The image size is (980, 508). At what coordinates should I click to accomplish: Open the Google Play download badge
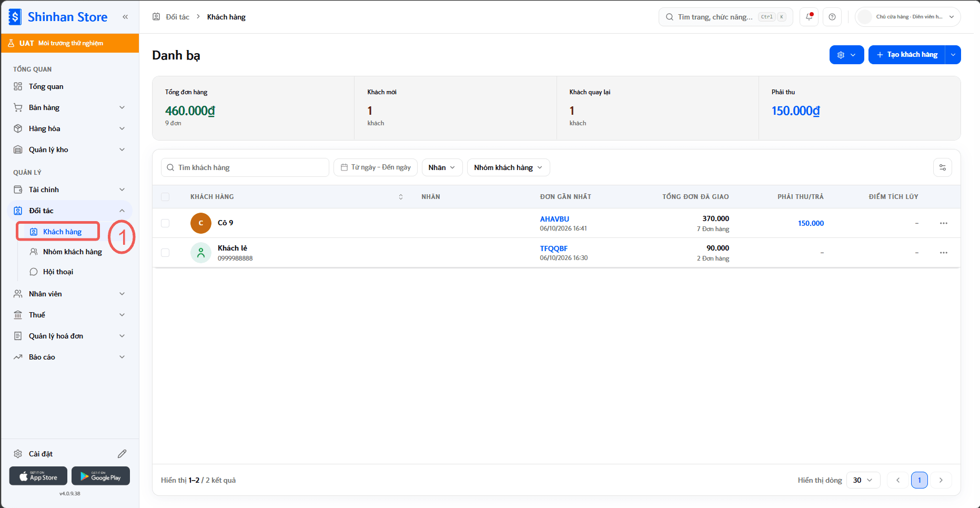pyautogui.click(x=100, y=476)
